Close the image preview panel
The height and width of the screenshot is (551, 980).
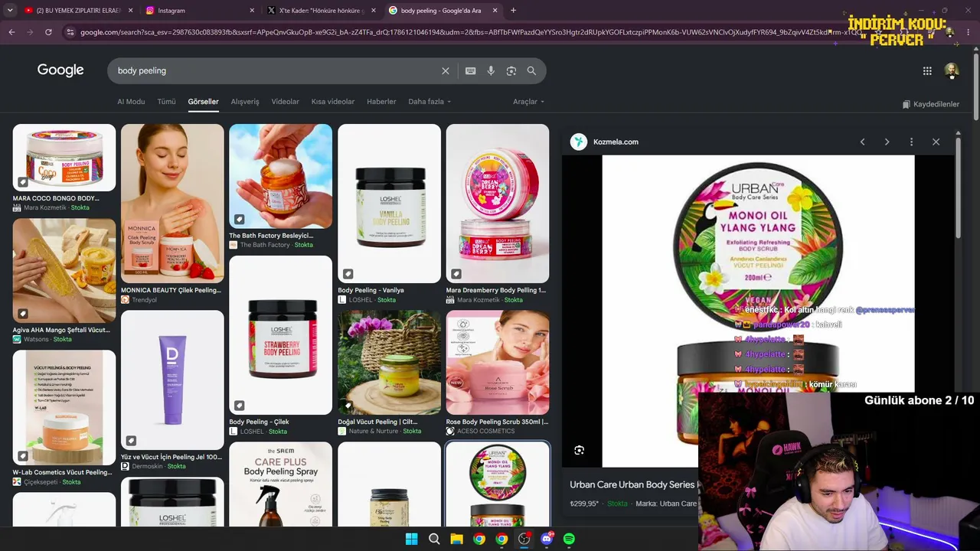click(x=936, y=142)
